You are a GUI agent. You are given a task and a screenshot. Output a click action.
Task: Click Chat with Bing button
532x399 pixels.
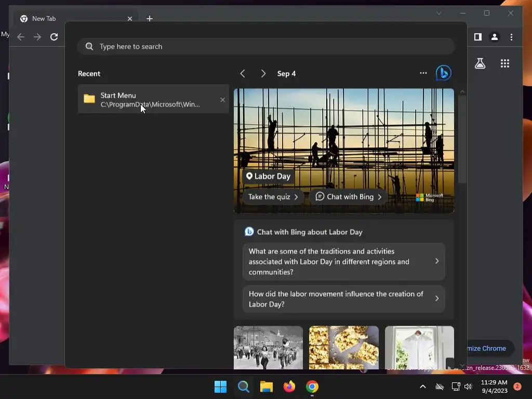pos(349,197)
